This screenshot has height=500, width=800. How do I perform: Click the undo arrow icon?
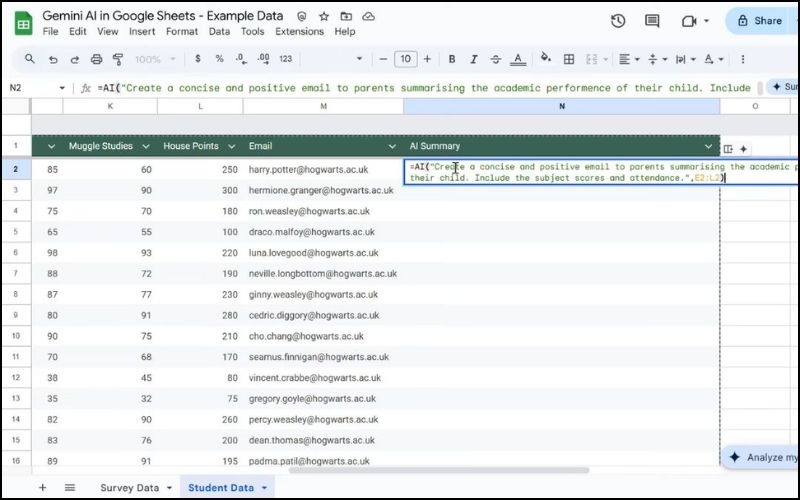pos(53,59)
